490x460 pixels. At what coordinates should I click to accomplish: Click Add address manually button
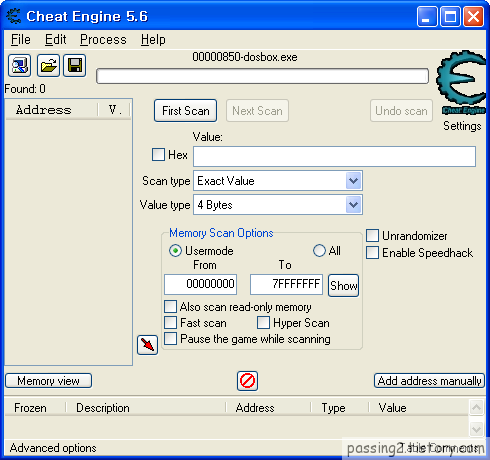pyautogui.click(x=429, y=381)
